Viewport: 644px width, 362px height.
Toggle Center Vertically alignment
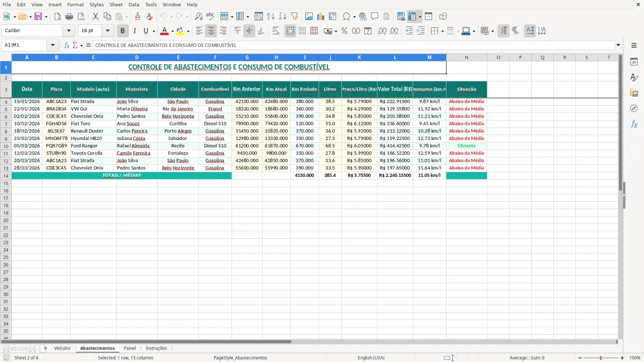[249, 31]
